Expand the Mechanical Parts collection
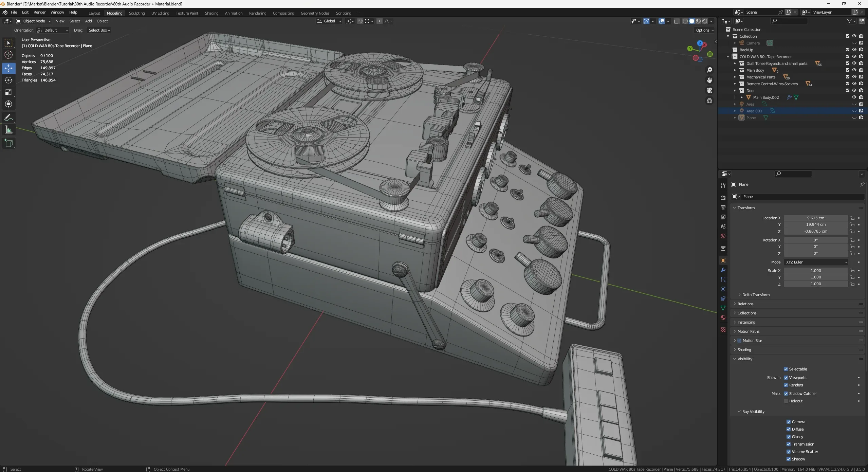Viewport: 868px width, 472px height. pos(735,77)
